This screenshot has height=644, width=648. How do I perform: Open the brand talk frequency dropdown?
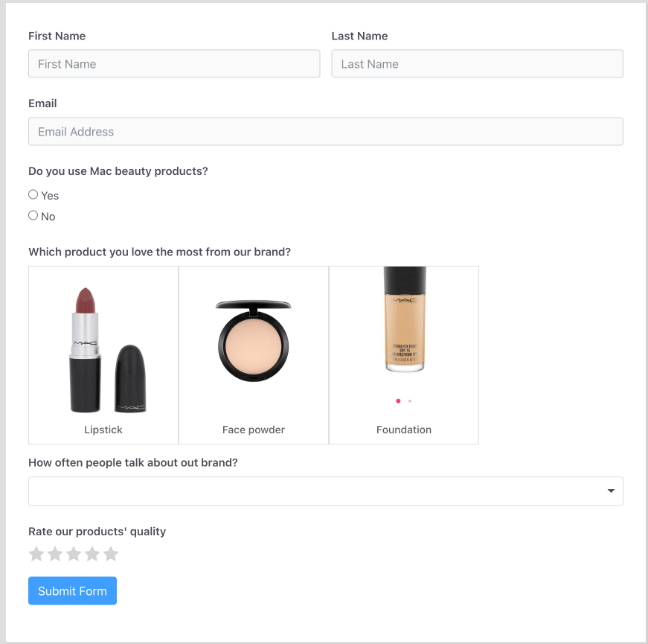326,491
